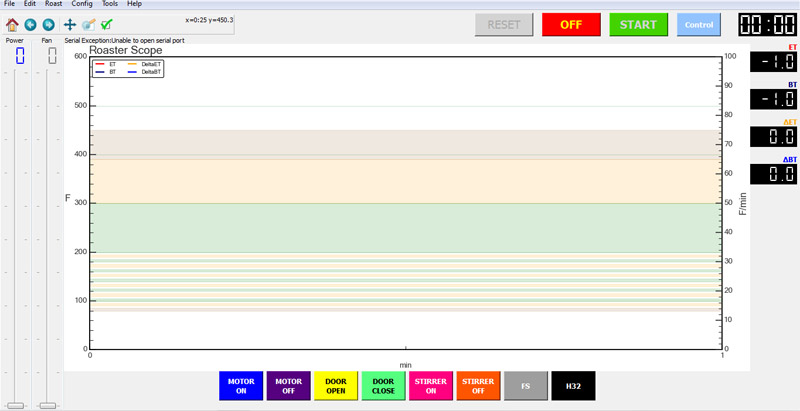Go forward to next view arrow
The width and height of the screenshot is (800, 411).
point(48,24)
